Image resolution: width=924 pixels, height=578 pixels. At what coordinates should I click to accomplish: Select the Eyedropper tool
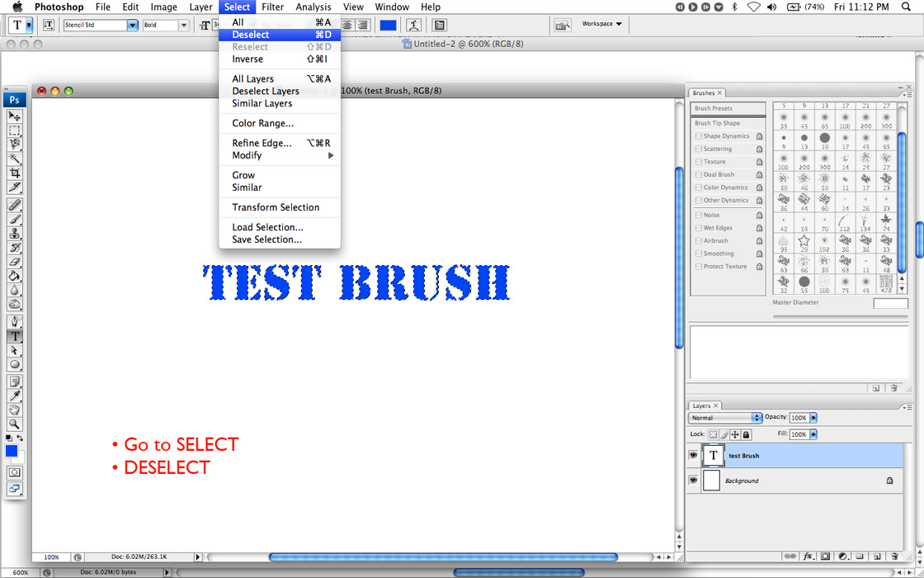(x=15, y=396)
